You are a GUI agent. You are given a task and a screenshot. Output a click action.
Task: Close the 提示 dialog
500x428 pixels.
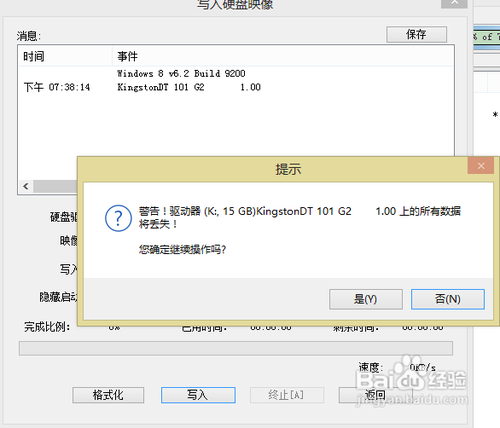click(481, 166)
